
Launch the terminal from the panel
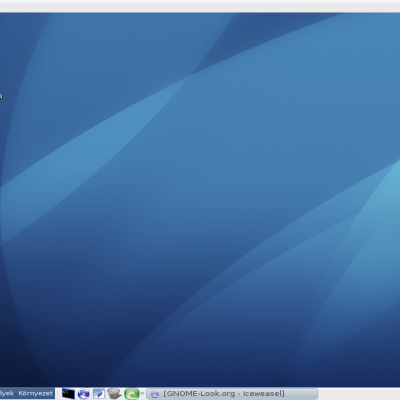point(68,394)
